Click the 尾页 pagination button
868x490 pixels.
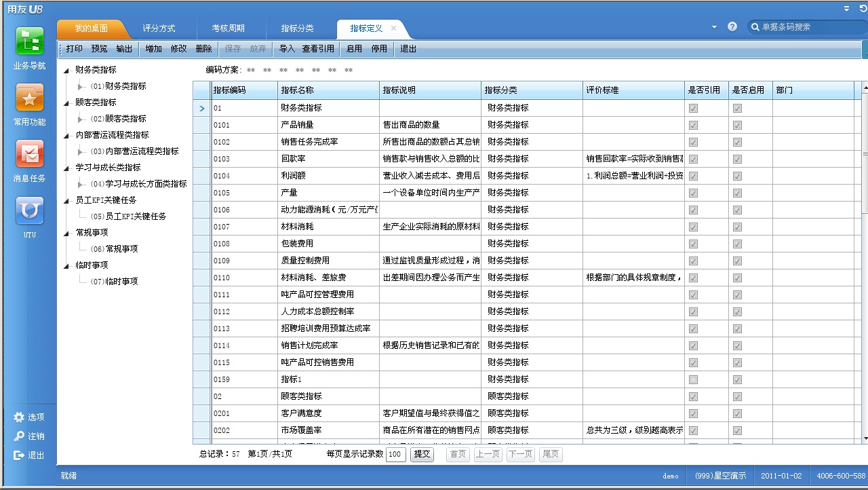click(x=551, y=454)
